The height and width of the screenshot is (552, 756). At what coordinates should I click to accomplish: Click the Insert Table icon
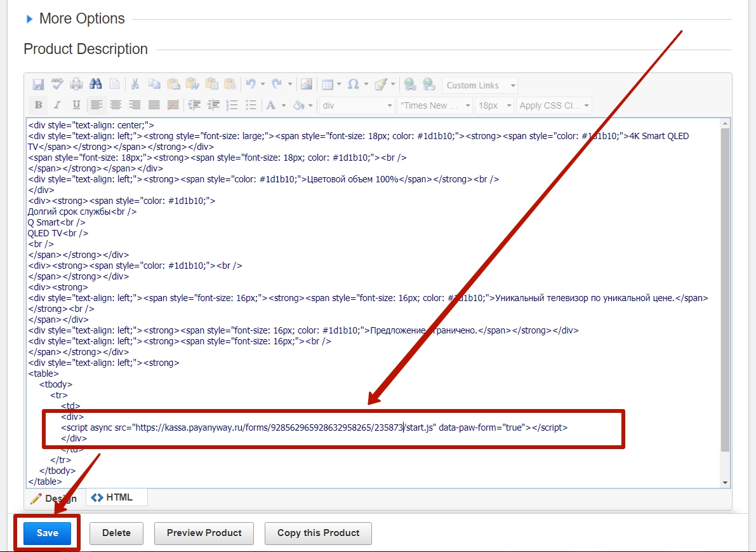coord(328,84)
